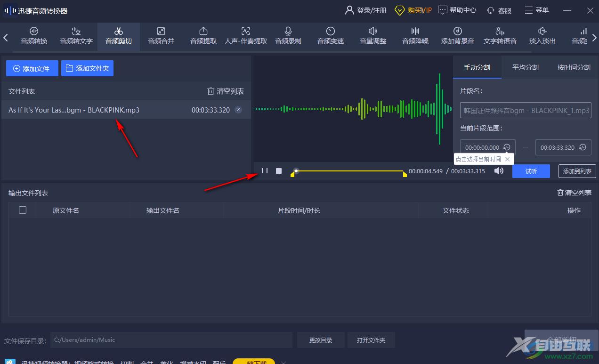Screen dimensions: 599x364
Task: Click the 添加文件 add file button
Action: [x=32, y=68]
